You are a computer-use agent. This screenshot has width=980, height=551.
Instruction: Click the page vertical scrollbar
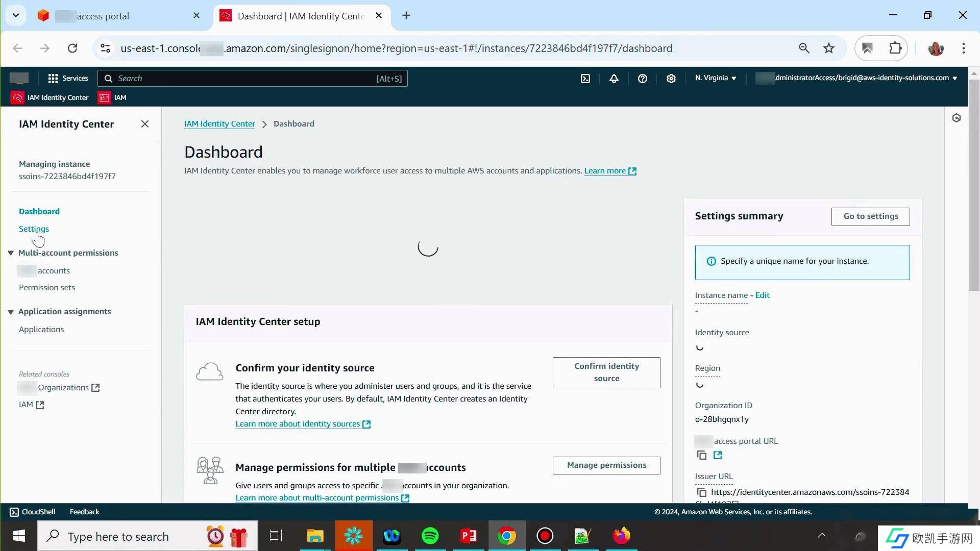974,184
